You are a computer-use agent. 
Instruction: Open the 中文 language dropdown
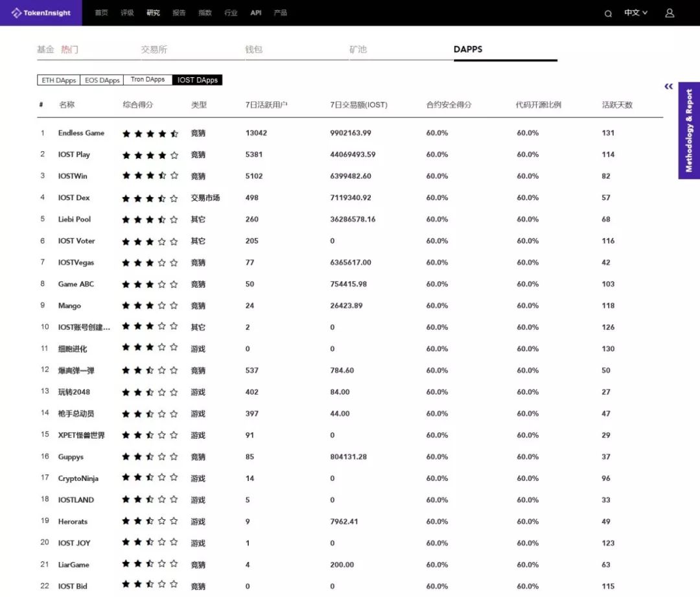tap(636, 12)
